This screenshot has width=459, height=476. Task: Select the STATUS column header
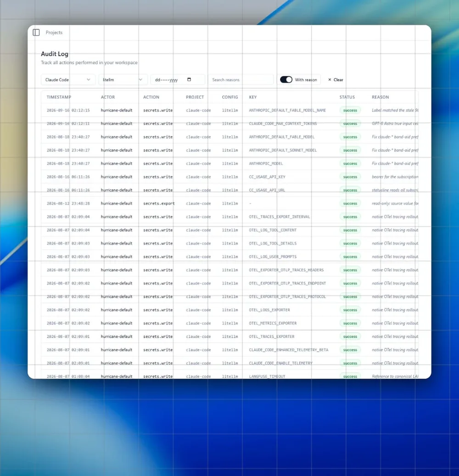347,97
